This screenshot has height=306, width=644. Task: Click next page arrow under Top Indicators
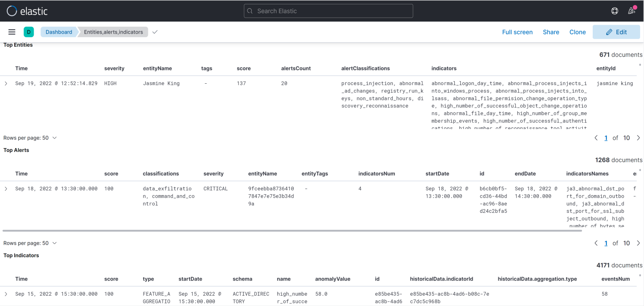click(638, 304)
